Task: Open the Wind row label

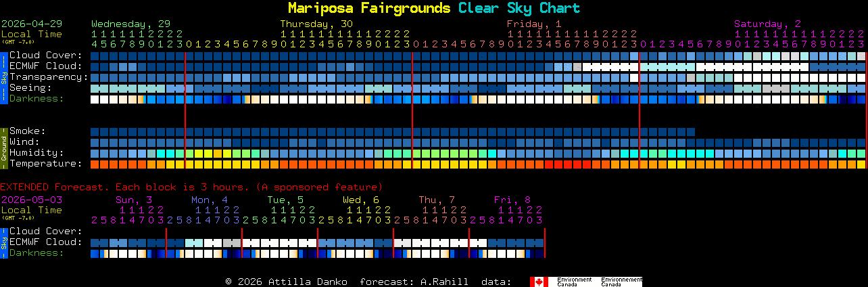Action: [x=24, y=142]
